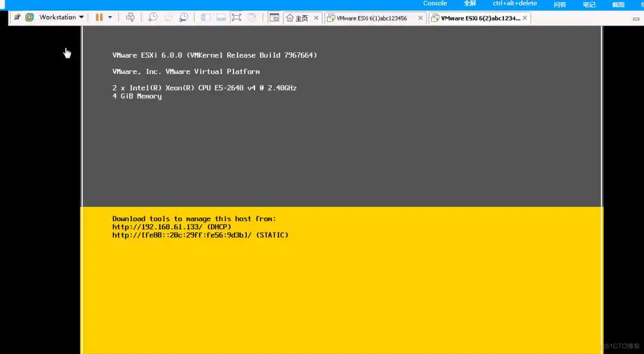Click the VMware ESXi 6.0.0 build text
The height and width of the screenshot is (354, 644).
point(215,55)
